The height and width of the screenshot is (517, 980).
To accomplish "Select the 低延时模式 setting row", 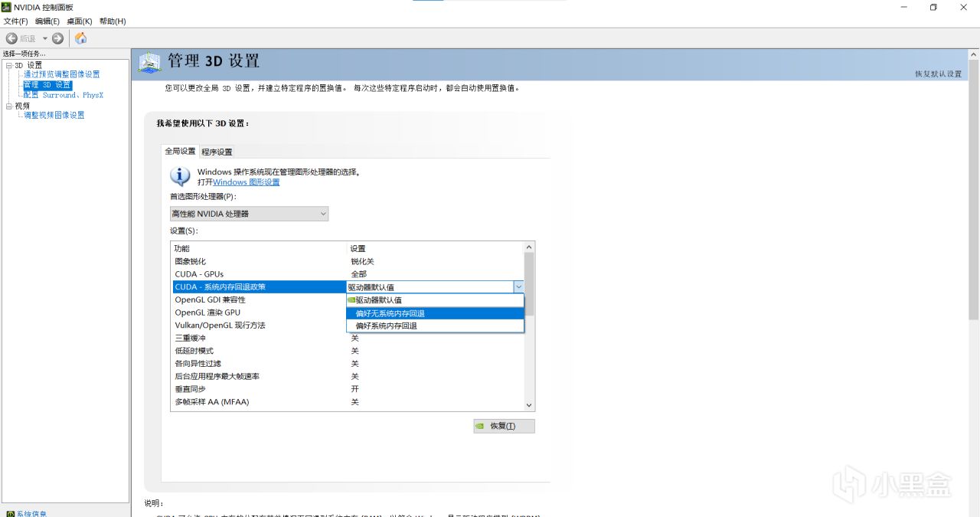I will click(x=347, y=351).
